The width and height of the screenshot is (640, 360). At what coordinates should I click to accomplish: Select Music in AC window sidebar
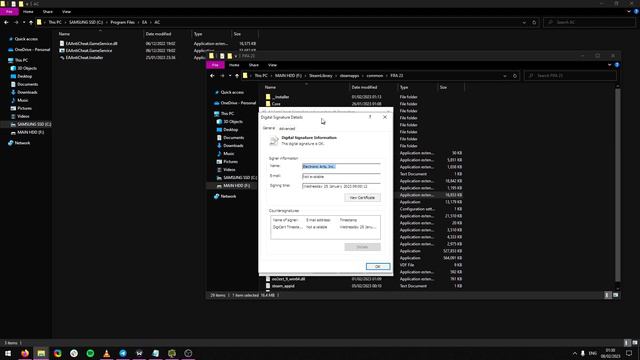(x=22, y=100)
